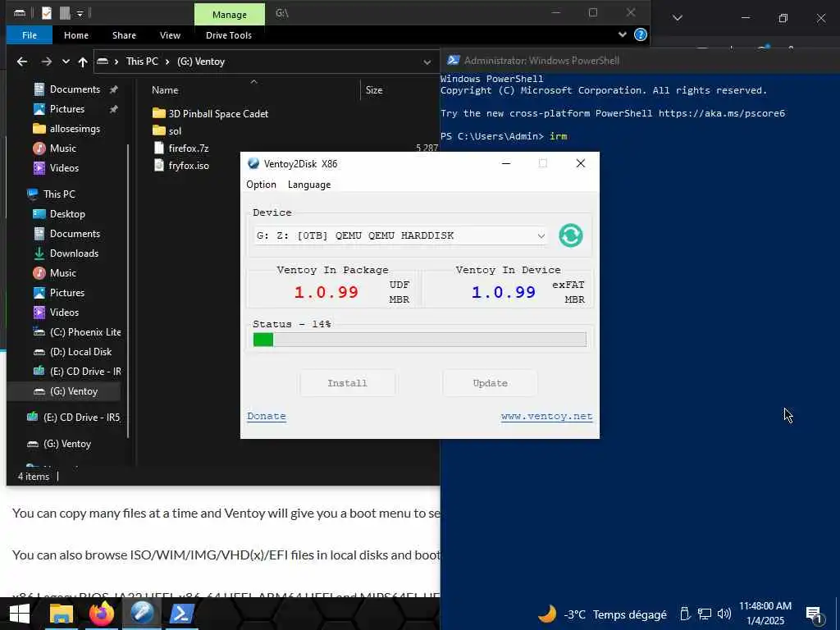Select the 3D Pinball Space Cadet folder
Image resolution: width=840 pixels, height=630 pixels.
[x=210, y=113]
